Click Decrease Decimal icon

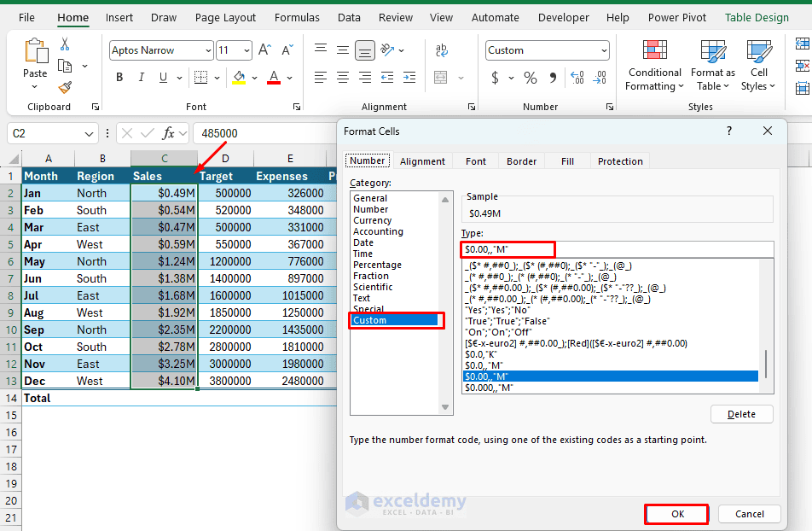tap(600, 78)
